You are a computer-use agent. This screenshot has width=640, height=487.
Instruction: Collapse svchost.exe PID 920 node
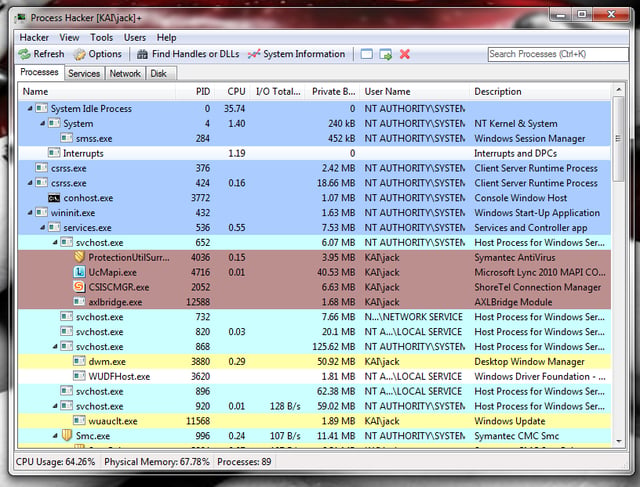pos(55,406)
